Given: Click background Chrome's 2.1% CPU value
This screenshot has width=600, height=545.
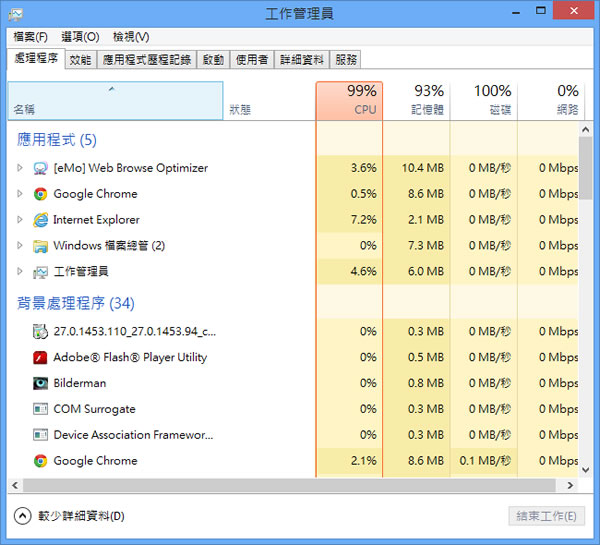Looking at the screenshot, I should [x=364, y=461].
